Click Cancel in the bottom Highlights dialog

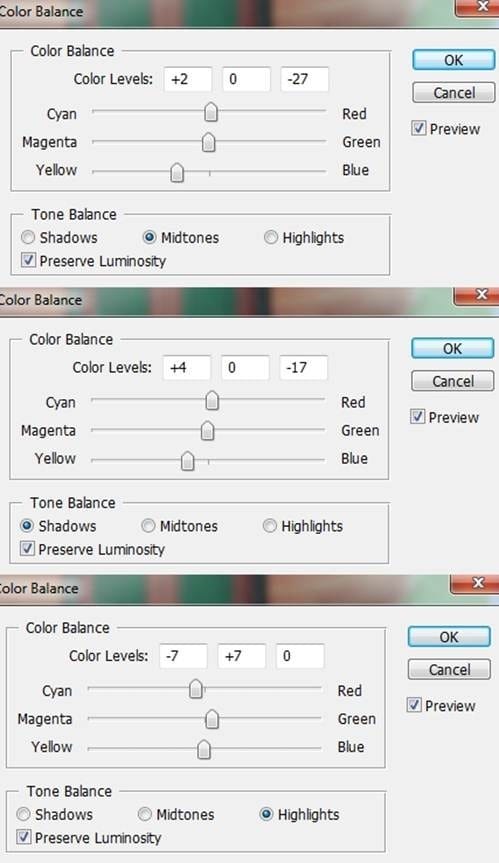click(x=449, y=669)
